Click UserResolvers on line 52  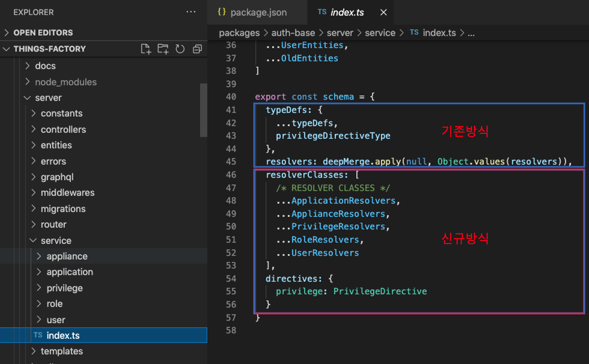point(325,253)
